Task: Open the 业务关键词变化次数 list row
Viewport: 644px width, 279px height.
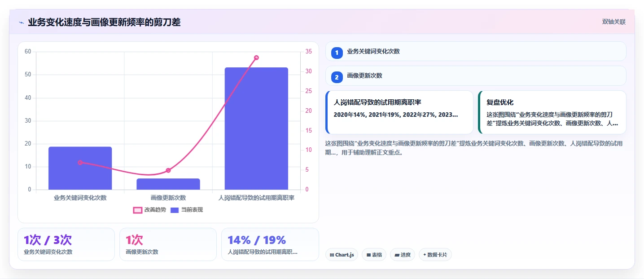Action: (476, 51)
